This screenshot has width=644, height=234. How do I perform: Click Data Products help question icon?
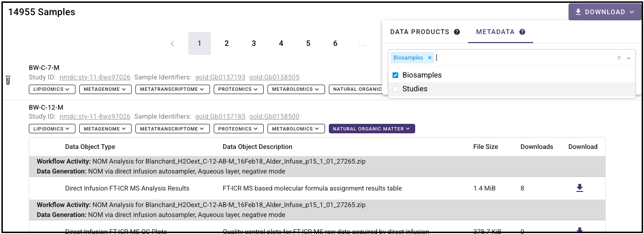(x=457, y=32)
